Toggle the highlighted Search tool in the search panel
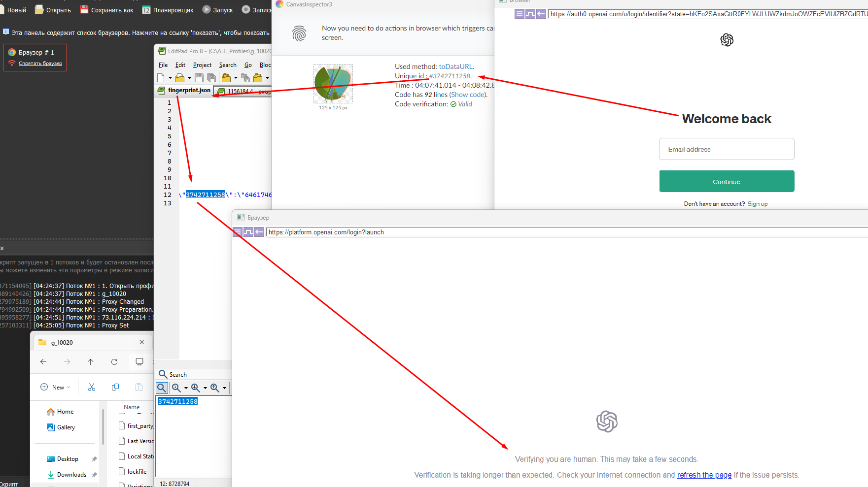Viewport: 868px width, 487px height. (162, 388)
